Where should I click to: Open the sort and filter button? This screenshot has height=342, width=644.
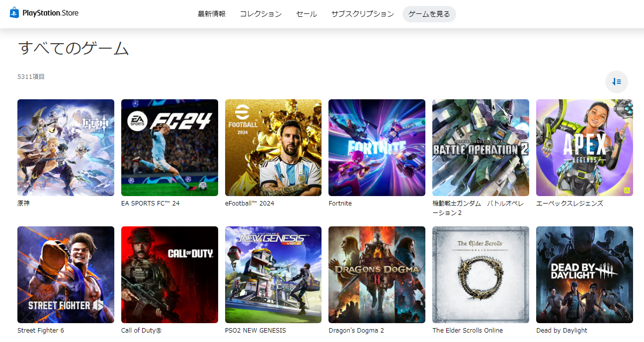(x=616, y=82)
